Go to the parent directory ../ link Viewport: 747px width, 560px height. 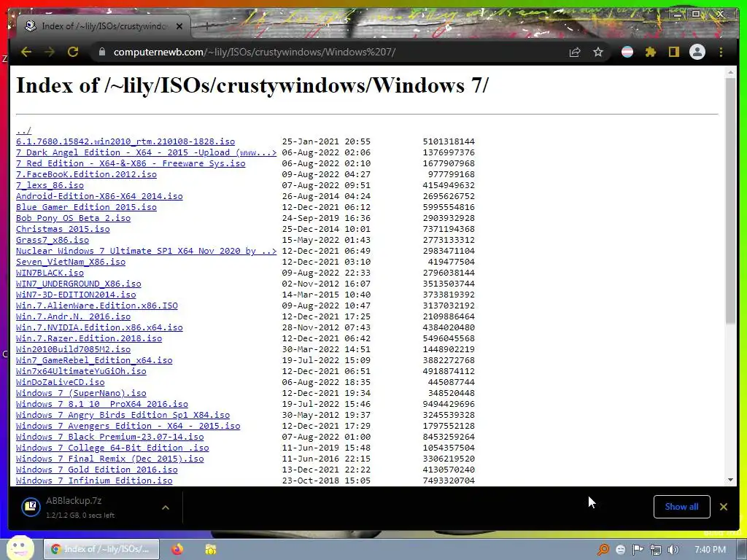pyautogui.click(x=23, y=131)
